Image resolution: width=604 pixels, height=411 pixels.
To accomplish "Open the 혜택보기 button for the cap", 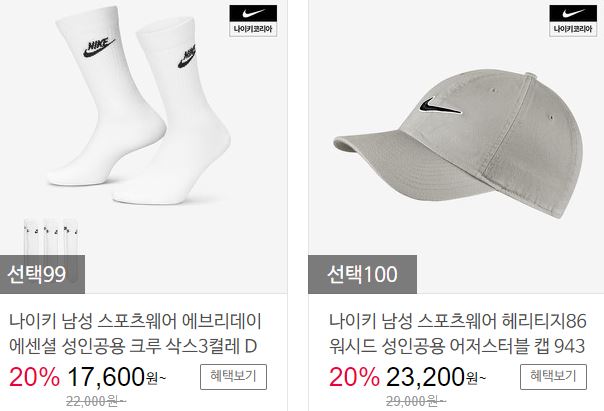I will coord(553,377).
